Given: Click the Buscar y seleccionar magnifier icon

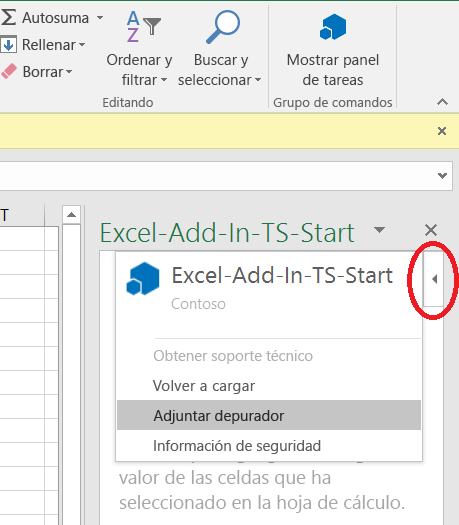Looking at the screenshot, I should pyautogui.click(x=223, y=27).
